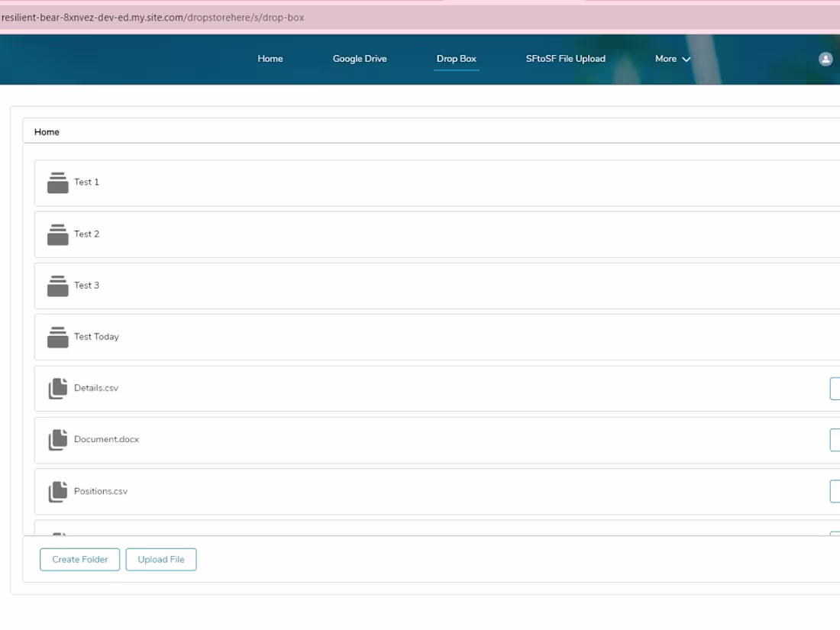Open the SFtoSF File Upload tab
This screenshot has width=840, height=630.
564,59
